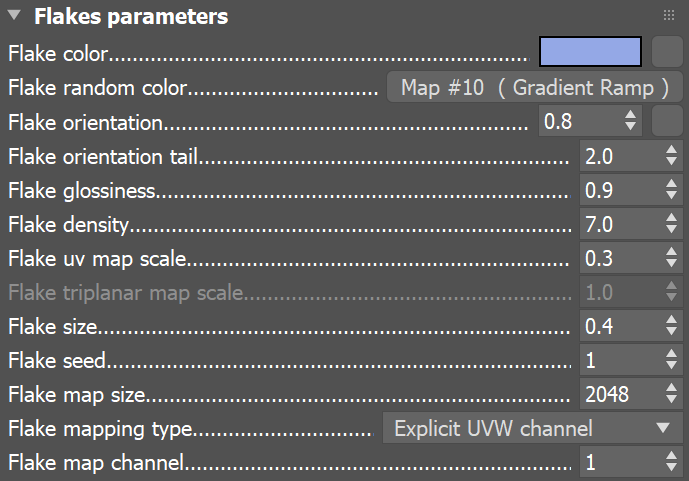689x481 pixels.
Task: Click the Flake glossiness spinner arrows
Action: 670,191
